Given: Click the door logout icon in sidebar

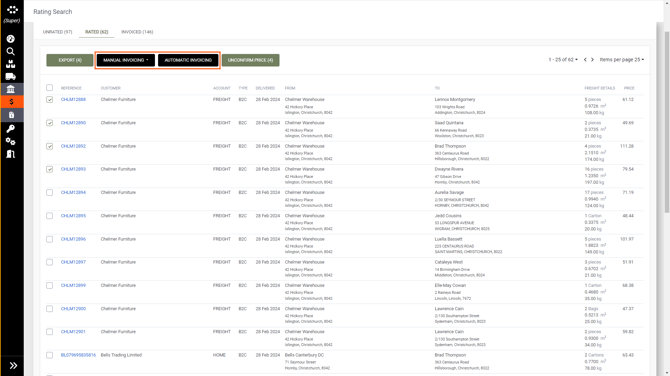Looking at the screenshot, I should tap(11, 154).
